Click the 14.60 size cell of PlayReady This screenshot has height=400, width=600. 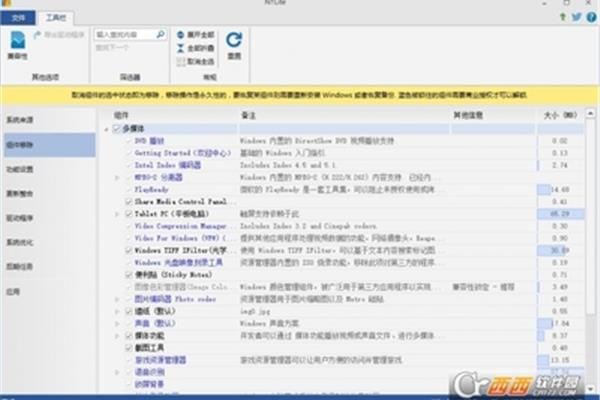coord(560,189)
